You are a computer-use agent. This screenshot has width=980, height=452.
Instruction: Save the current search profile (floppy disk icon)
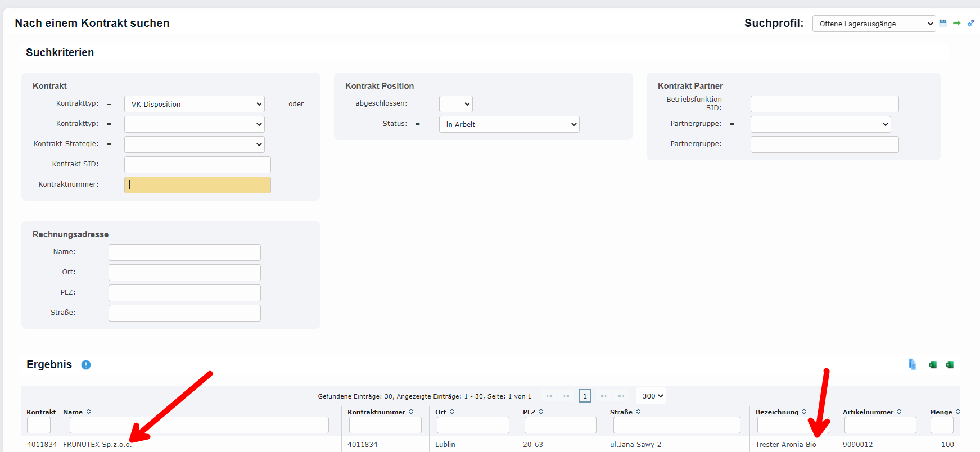point(943,23)
